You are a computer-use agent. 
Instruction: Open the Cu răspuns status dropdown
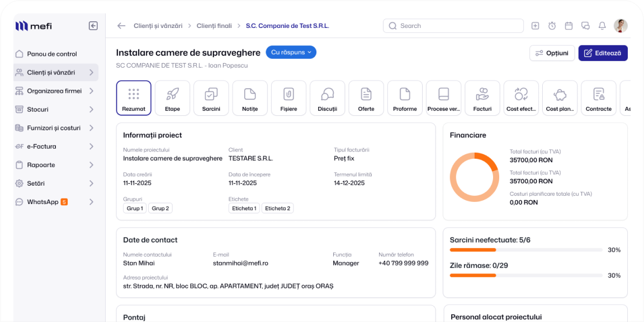point(291,53)
